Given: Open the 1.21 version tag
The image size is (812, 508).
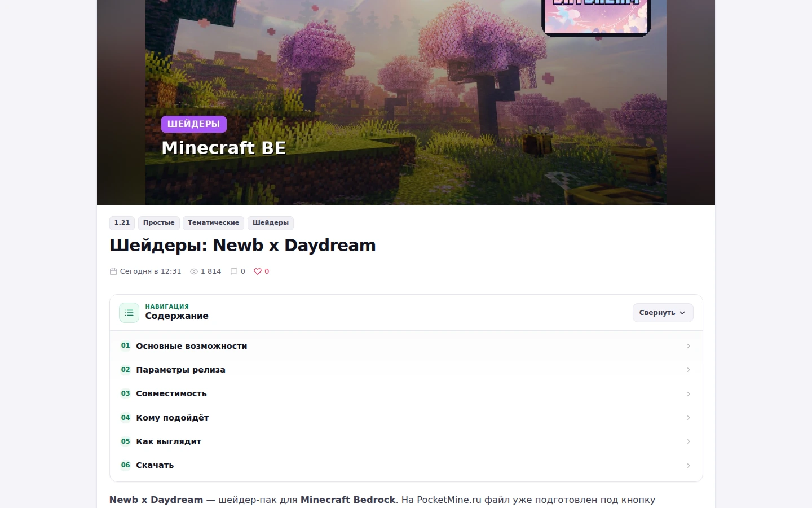Looking at the screenshot, I should coord(122,223).
